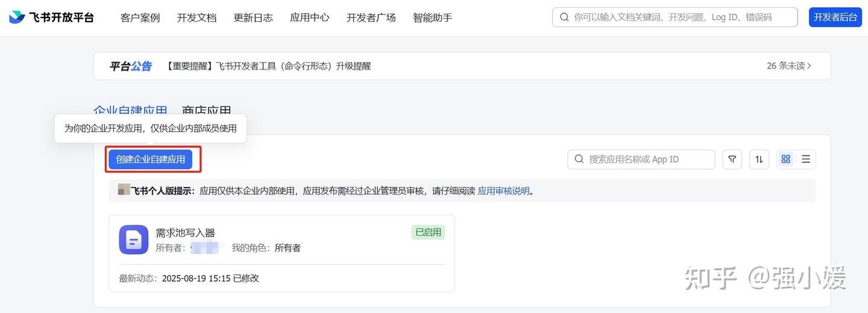Switch to the 商店应用 tab
This screenshot has width=868, height=313.
tap(207, 111)
